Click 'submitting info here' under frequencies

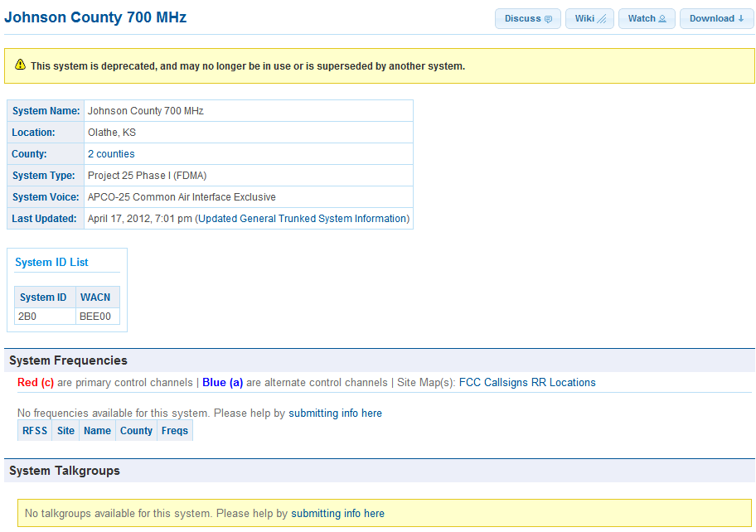coord(335,413)
